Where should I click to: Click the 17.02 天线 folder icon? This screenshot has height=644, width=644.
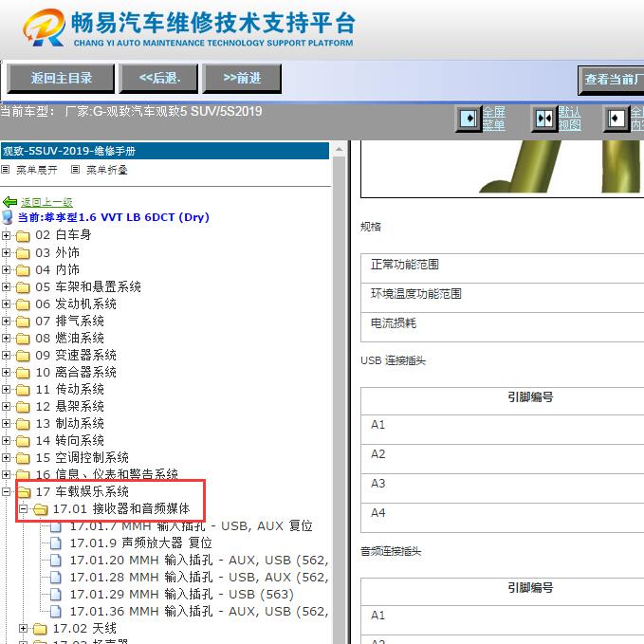[40, 629]
